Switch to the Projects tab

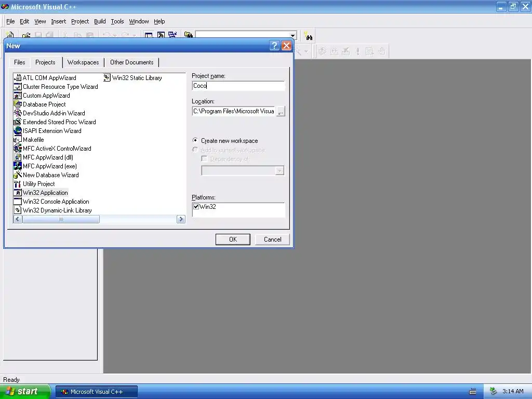coord(45,62)
